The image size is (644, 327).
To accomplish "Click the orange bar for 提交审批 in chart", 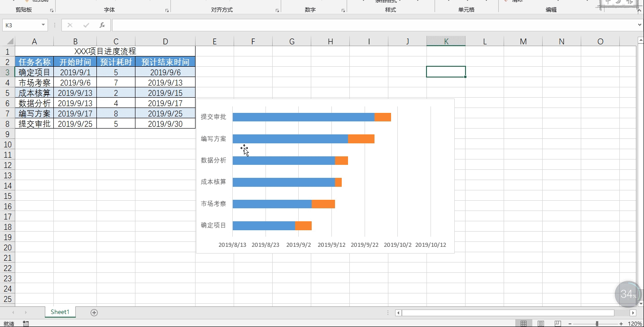I will (x=383, y=117).
